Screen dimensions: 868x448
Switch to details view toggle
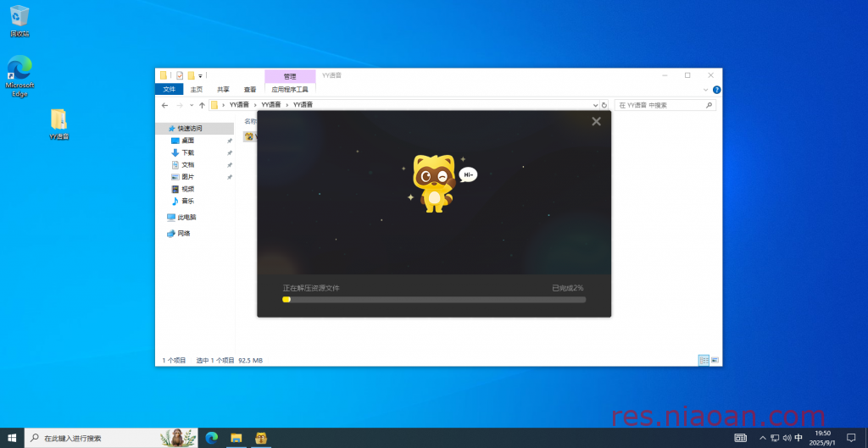pos(704,360)
